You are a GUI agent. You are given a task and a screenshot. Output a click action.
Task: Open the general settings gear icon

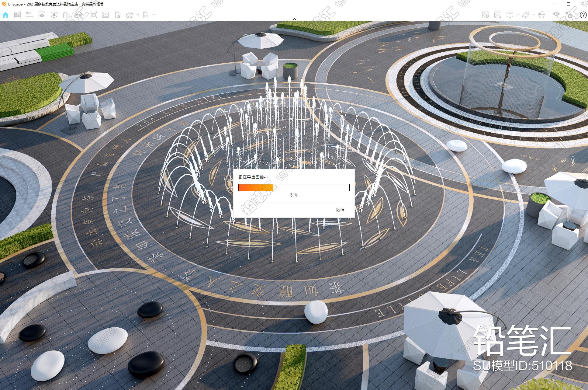(x=569, y=15)
